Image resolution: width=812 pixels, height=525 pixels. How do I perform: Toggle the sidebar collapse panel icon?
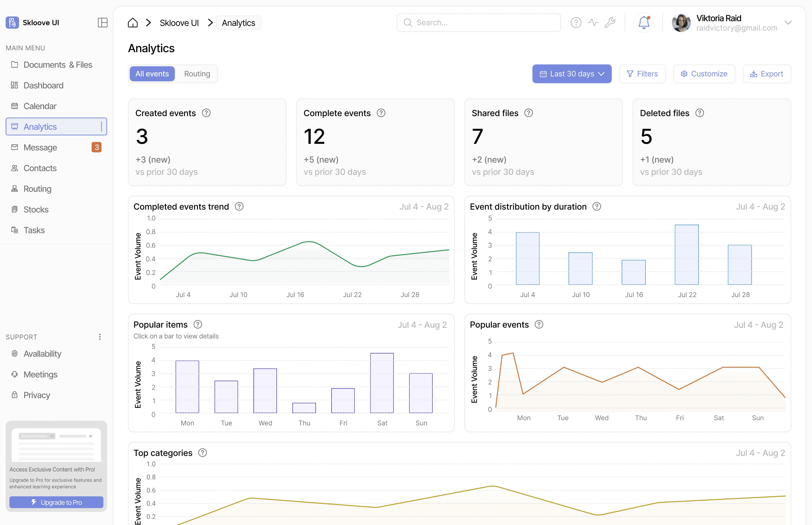(102, 22)
